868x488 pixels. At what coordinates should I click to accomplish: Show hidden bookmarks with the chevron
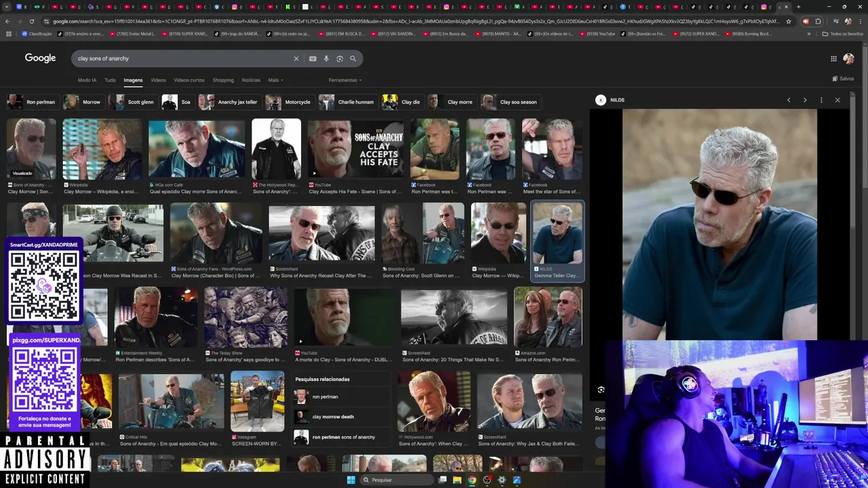coord(809,33)
